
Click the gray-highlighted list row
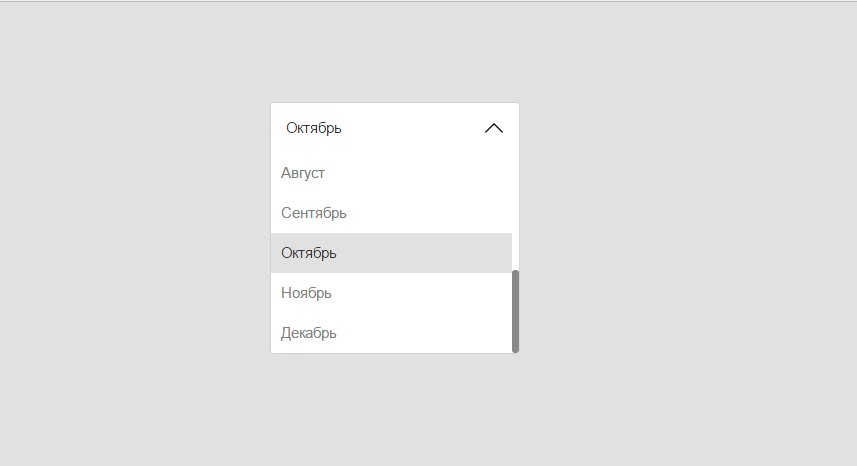tap(390, 253)
